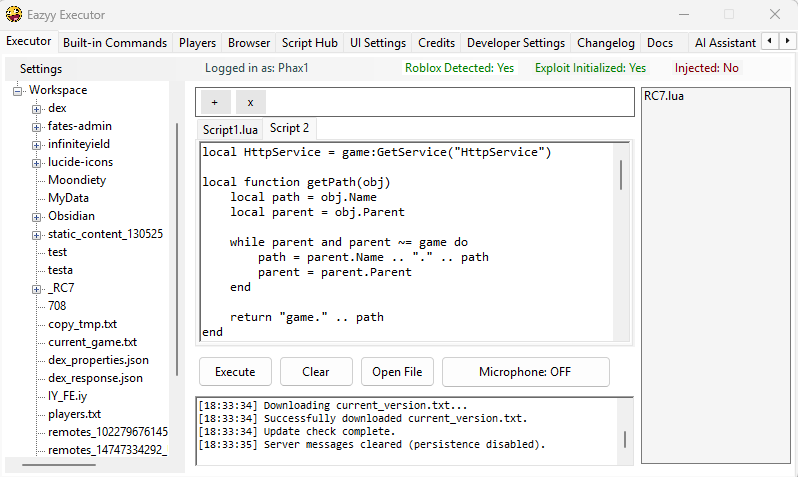Toggle the Microphone: OFF button
The width and height of the screenshot is (798, 477).
(x=525, y=371)
